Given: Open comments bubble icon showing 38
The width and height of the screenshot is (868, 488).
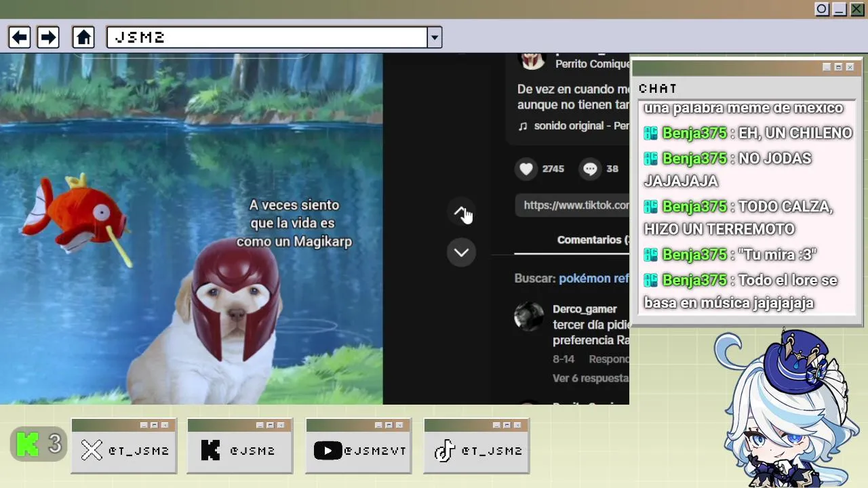Looking at the screenshot, I should pyautogui.click(x=590, y=169).
